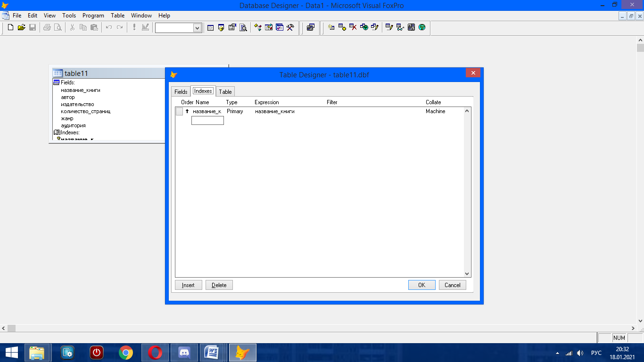Open Google Chrome from the taskbar

click(x=126, y=353)
